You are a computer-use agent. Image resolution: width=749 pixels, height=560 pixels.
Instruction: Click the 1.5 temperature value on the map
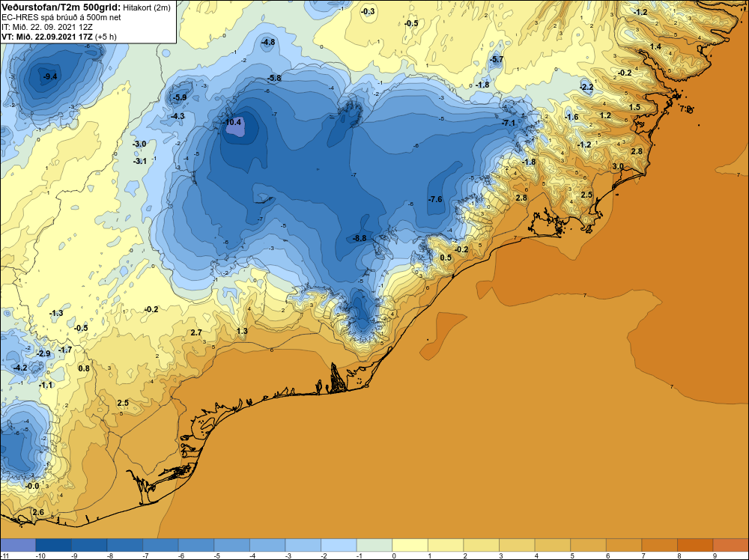[634, 107]
